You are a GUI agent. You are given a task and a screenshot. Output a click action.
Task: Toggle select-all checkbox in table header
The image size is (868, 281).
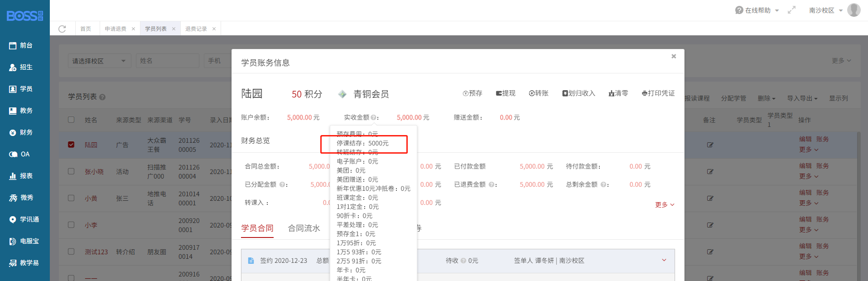click(x=71, y=120)
